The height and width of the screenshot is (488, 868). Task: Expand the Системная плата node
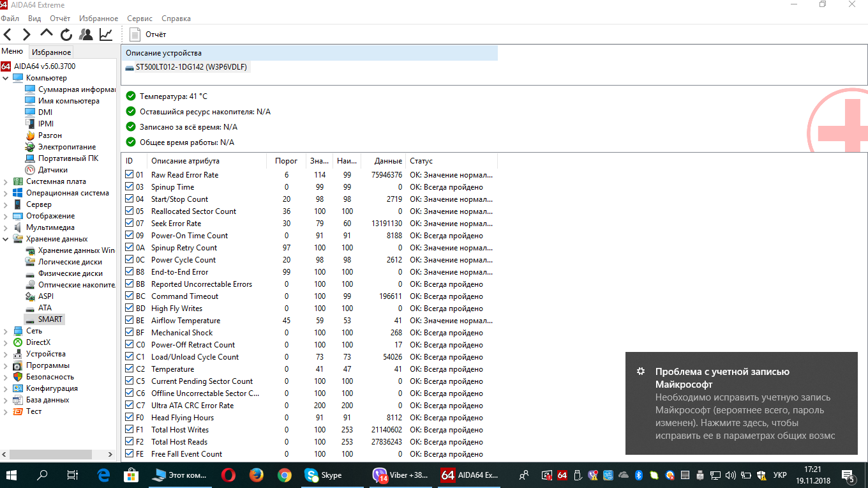pos(6,181)
